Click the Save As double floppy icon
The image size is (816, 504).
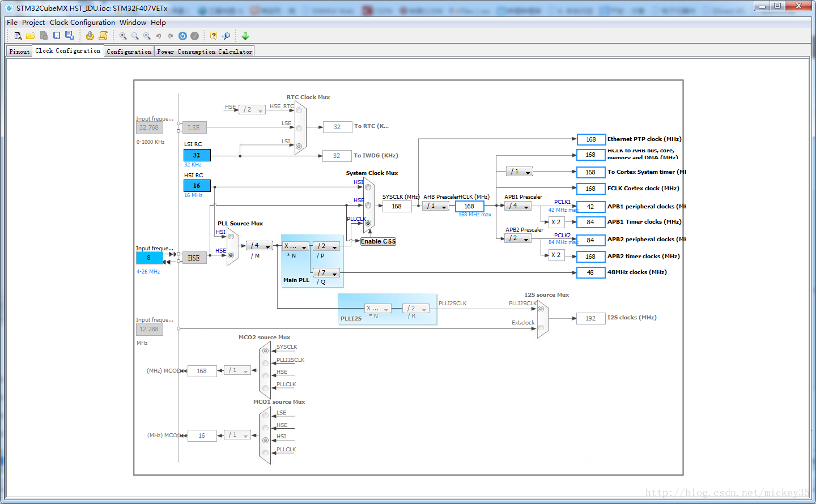pyautogui.click(x=69, y=36)
